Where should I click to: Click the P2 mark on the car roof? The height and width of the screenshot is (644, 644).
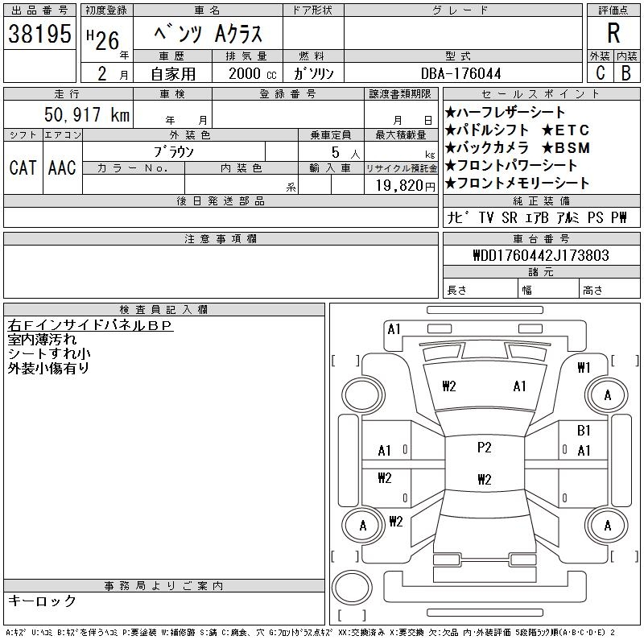484,448
